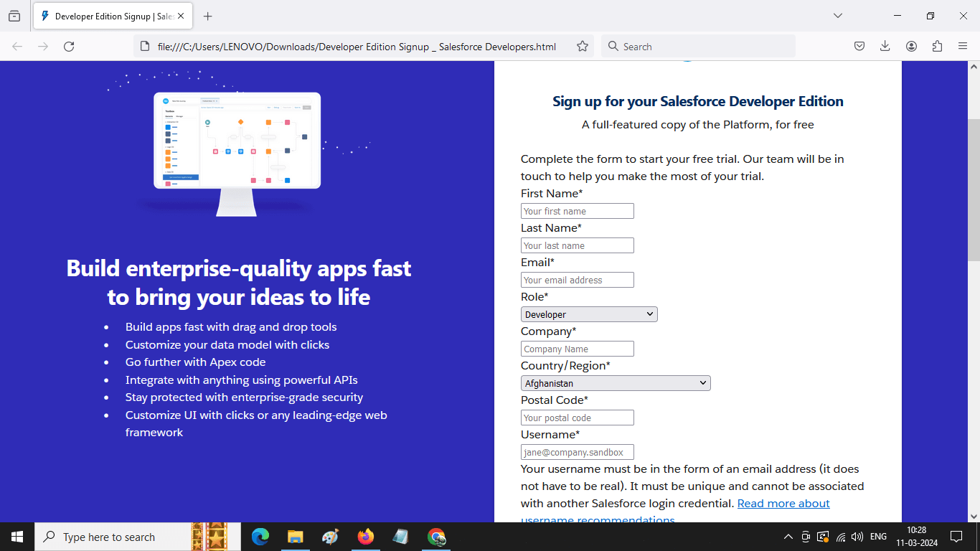Open the list-all-tabs chevron
Image resolution: width=980 pixels, height=551 pixels.
tap(838, 16)
